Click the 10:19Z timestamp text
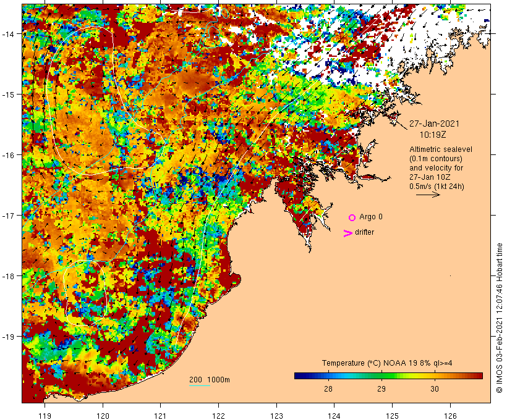The height and width of the screenshot is (420, 507). 434,133
